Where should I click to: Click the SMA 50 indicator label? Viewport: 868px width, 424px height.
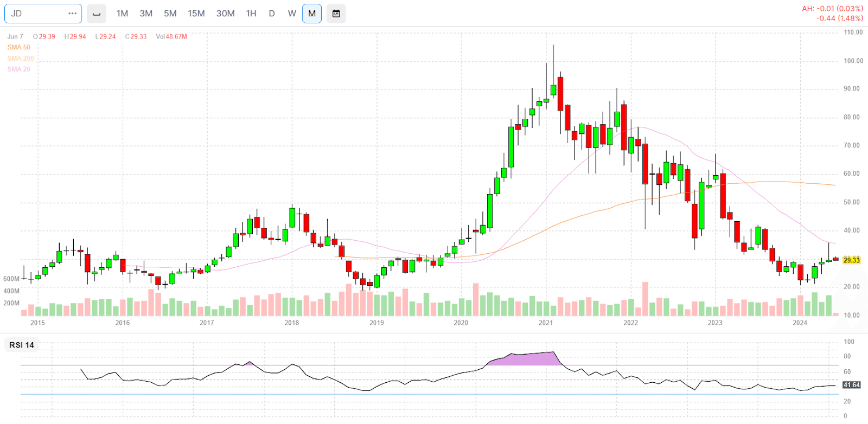[19, 48]
